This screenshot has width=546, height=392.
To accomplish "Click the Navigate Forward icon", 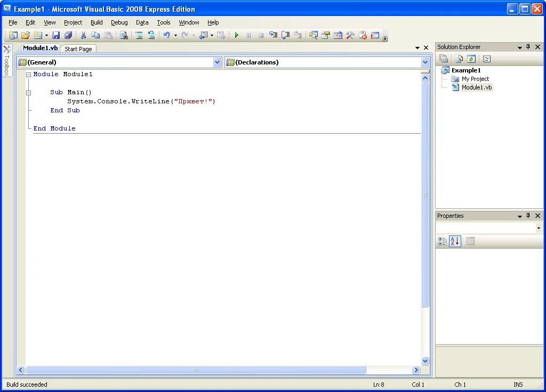I will click(x=221, y=35).
